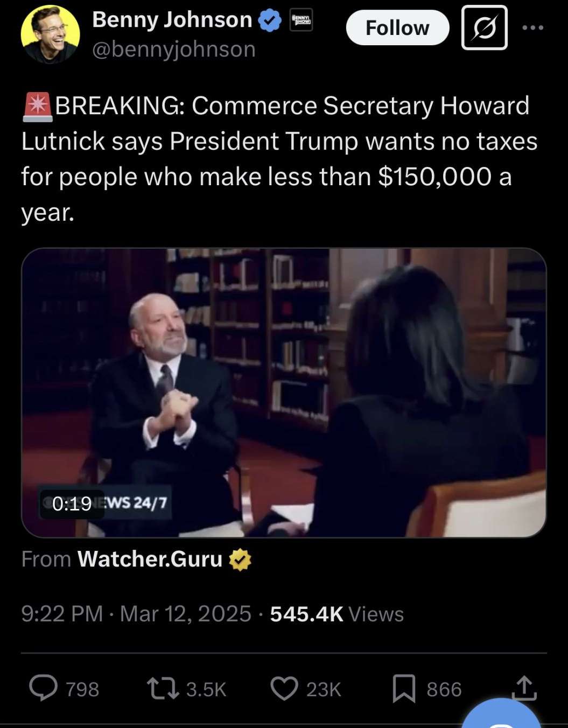Click the blue verified checkmark badge
Viewport: 568px width, 728px height.
[x=270, y=21]
